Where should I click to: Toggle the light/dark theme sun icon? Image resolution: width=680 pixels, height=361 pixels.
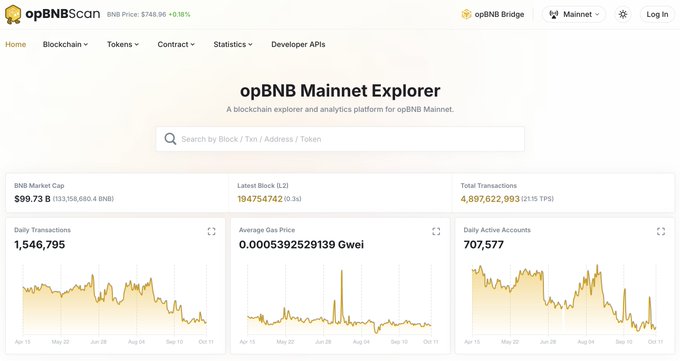tap(623, 14)
